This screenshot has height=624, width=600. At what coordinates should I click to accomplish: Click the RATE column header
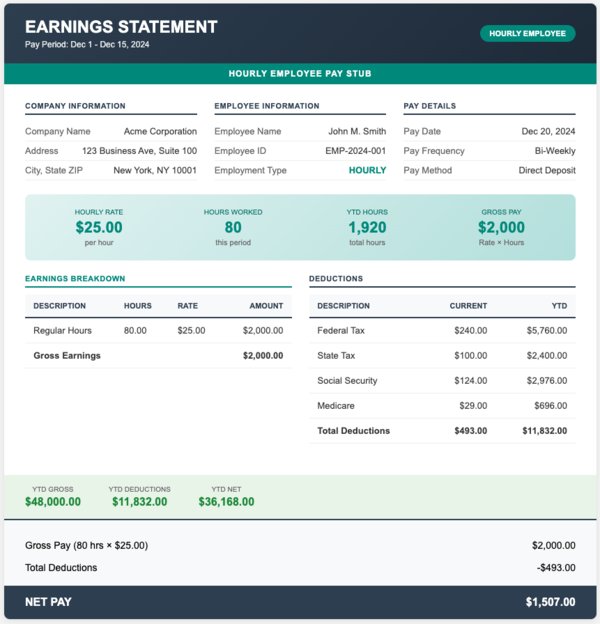pyautogui.click(x=187, y=306)
